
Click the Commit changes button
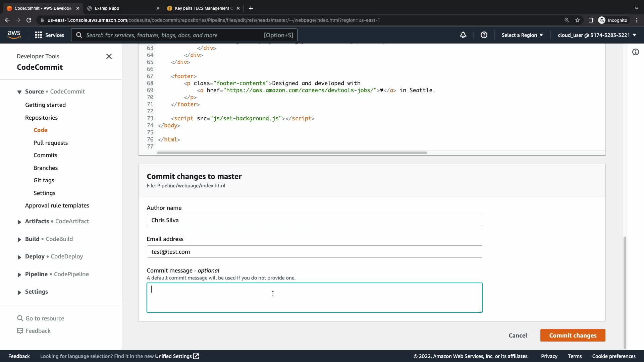point(573,335)
